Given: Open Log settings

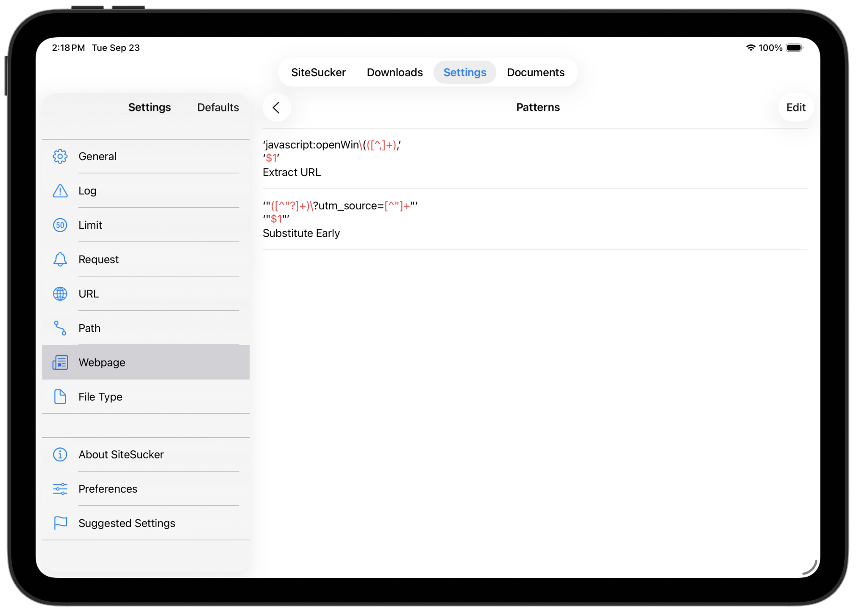Looking at the screenshot, I should coord(146,191).
